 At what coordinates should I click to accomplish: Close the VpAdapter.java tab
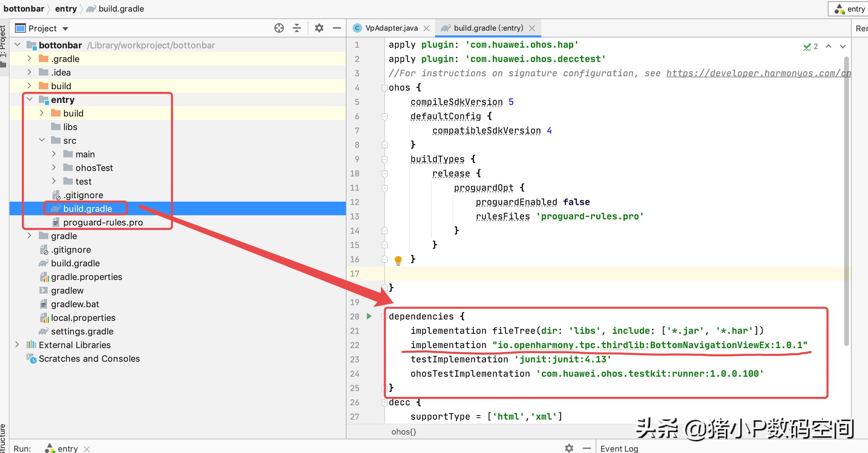pyautogui.click(x=427, y=28)
